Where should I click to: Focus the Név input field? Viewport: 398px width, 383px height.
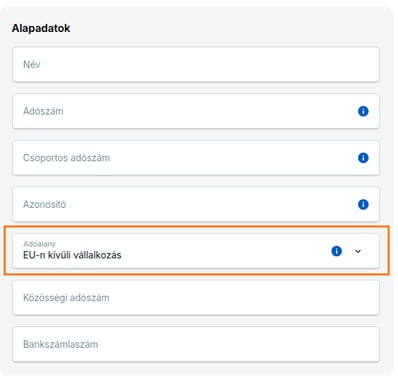(x=196, y=64)
